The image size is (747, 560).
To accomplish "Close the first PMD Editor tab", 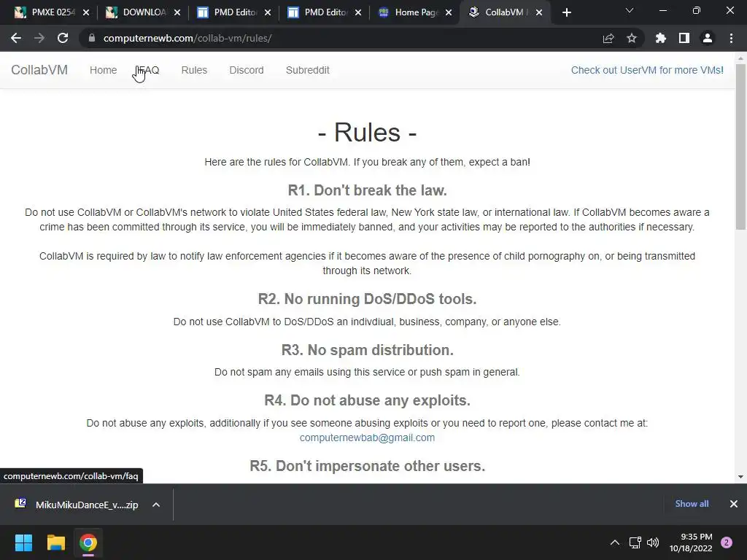I will click(x=268, y=12).
